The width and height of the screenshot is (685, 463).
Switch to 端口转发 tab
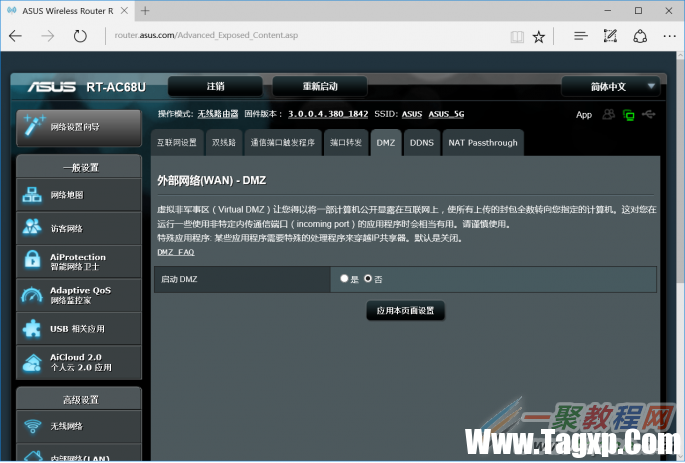[346, 143]
